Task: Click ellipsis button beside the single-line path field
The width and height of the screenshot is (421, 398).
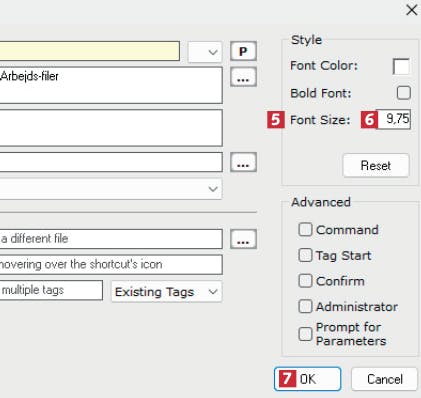Action: (243, 162)
